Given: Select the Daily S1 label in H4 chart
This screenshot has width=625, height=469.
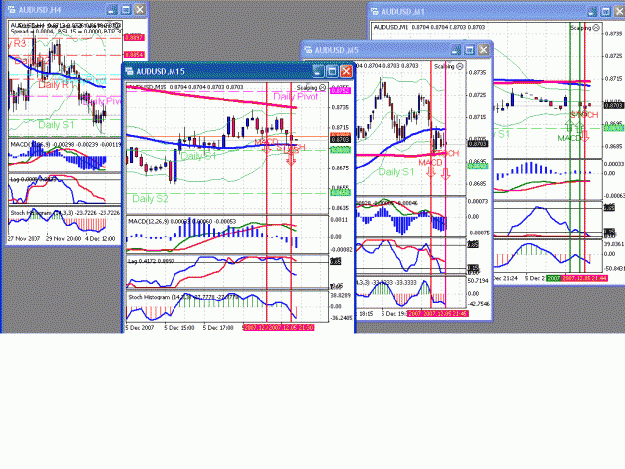Looking at the screenshot, I should [56, 125].
